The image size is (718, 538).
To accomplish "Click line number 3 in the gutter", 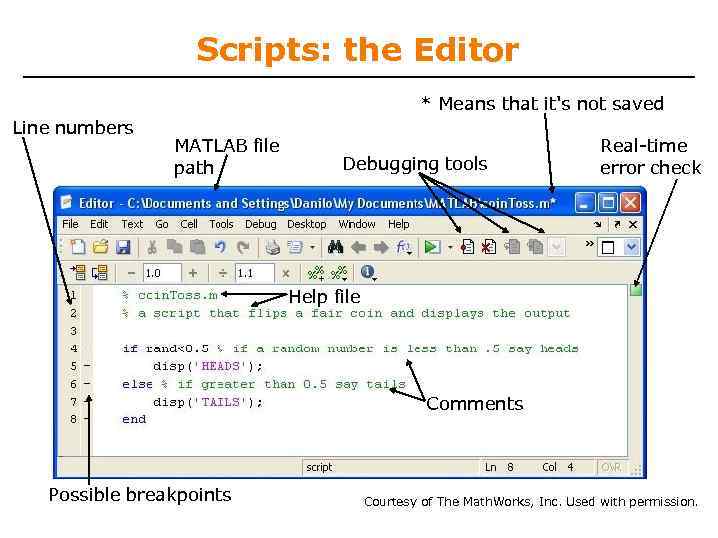I will [74, 331].
